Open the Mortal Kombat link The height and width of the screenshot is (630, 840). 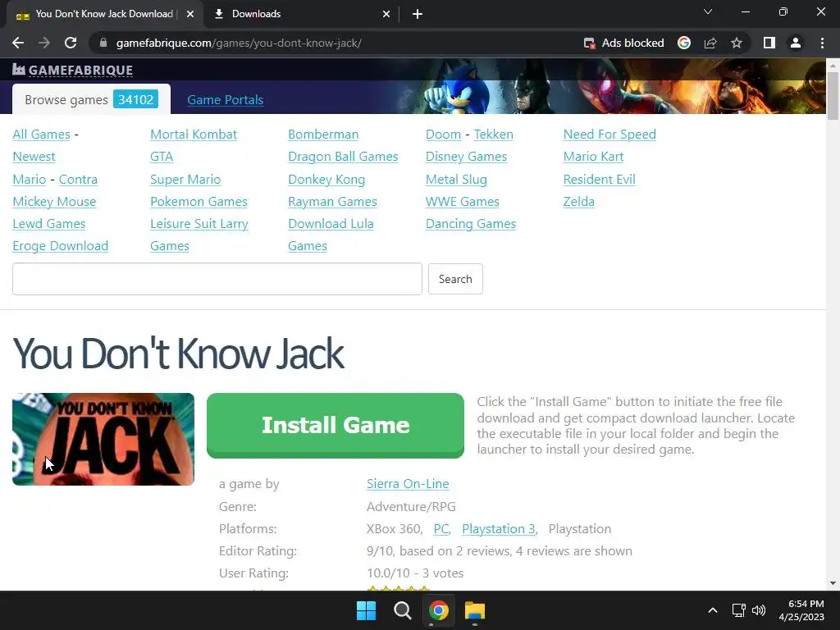[x=194, y=134]
